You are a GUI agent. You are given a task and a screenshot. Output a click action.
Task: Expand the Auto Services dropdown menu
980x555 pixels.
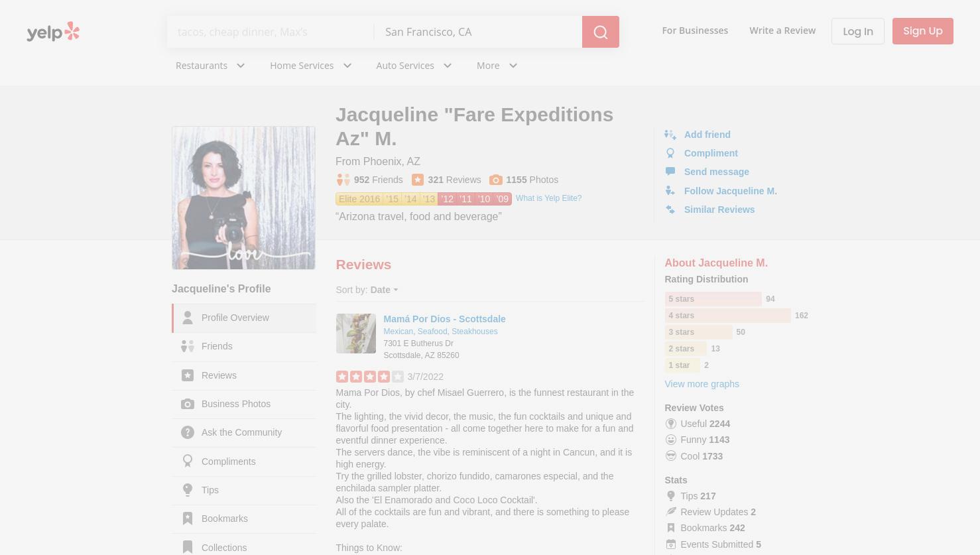414,66
